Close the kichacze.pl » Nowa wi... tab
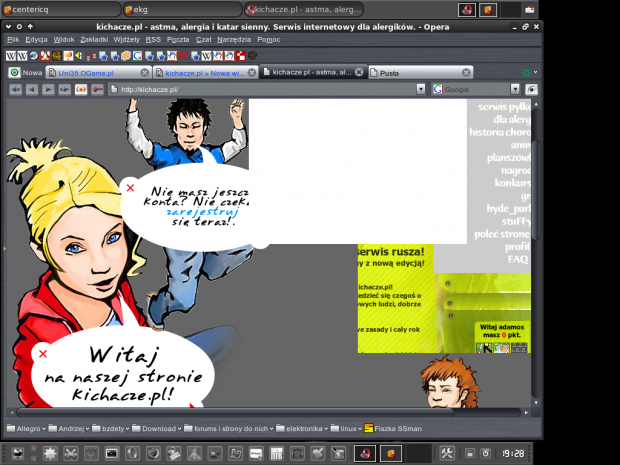The image size is (620, 465). [x=252, y=73]
